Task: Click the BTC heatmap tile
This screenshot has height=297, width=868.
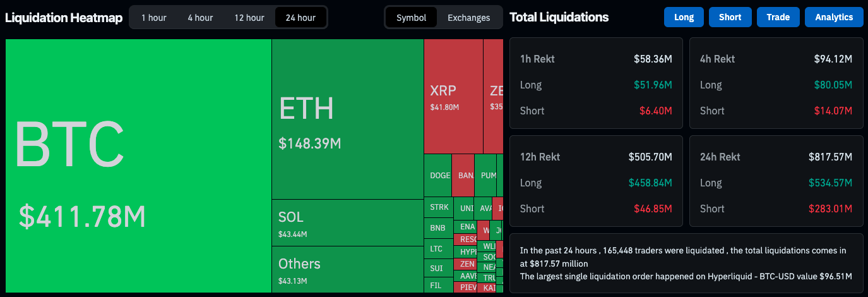Action: (138, 166)
